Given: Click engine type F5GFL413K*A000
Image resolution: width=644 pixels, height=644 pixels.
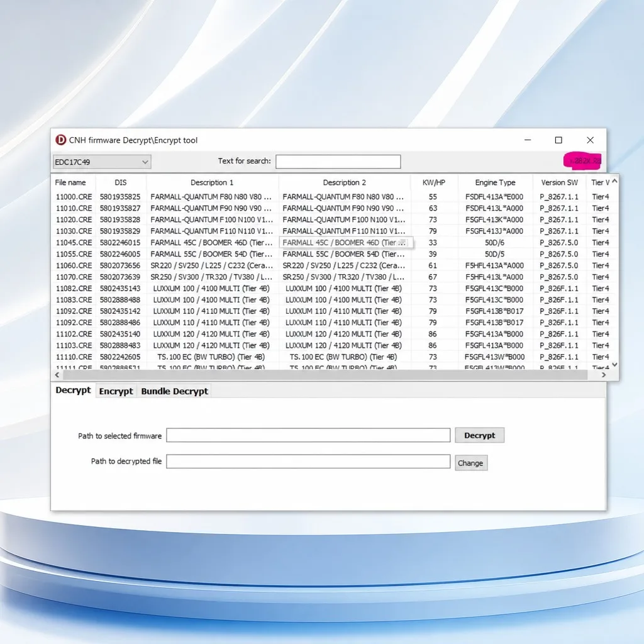Looking at the screenshot, I should (x=494, y=219).
